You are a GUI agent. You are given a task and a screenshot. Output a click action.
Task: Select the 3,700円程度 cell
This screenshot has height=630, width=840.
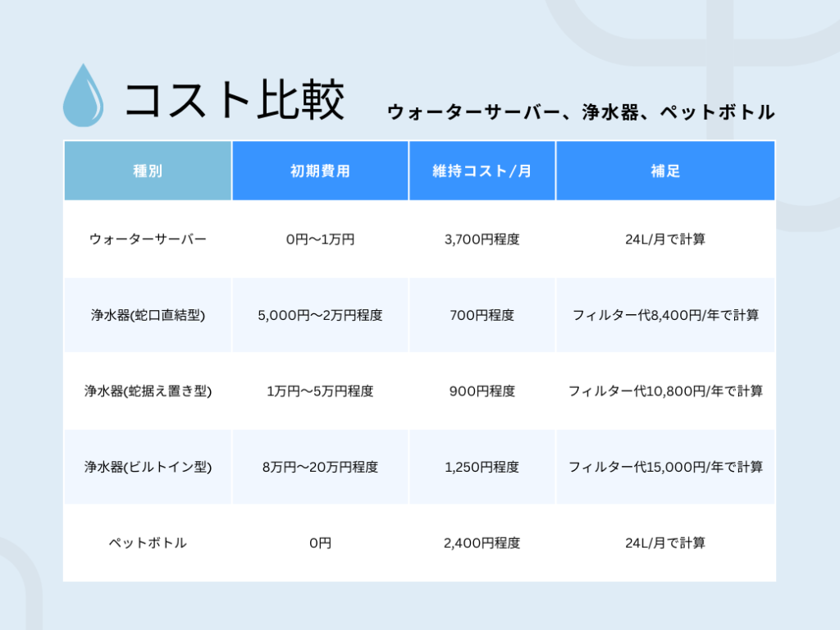coord(482,239)
